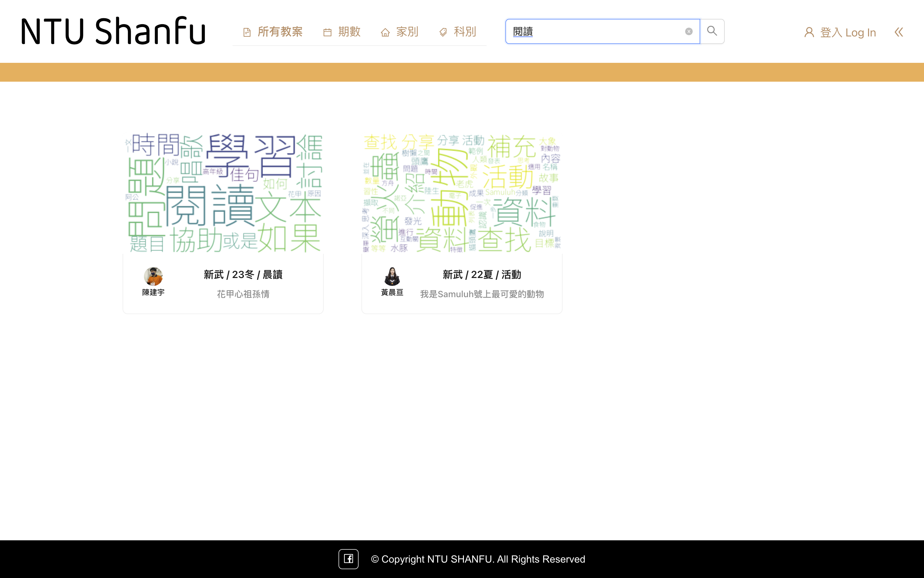Click 陳建宇's avatar photo
This screenshot has width=924, height=578.
(153, 276)
